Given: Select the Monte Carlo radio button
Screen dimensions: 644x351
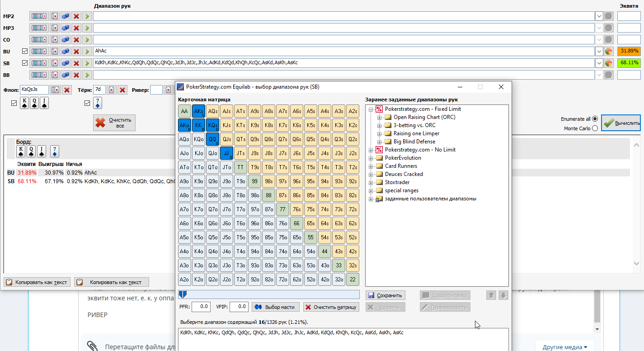Looking at the screenshot, I should point(595,128).
